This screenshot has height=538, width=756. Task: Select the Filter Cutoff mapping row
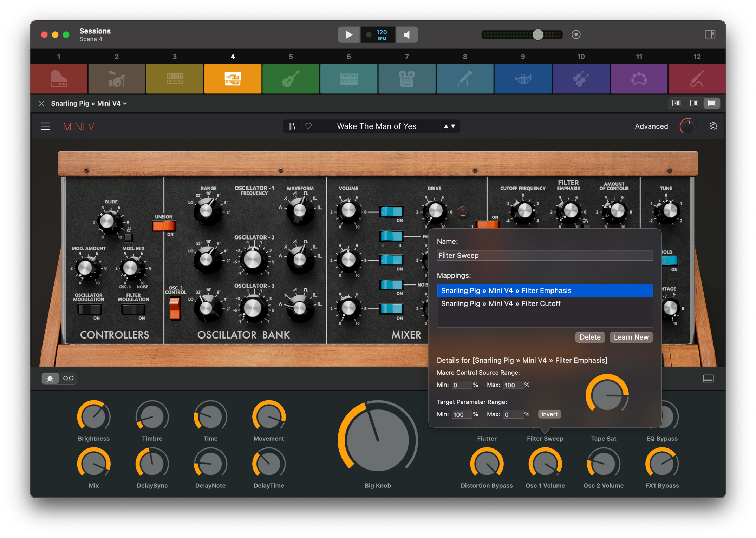pyautogui.click(x=545, y=303)
